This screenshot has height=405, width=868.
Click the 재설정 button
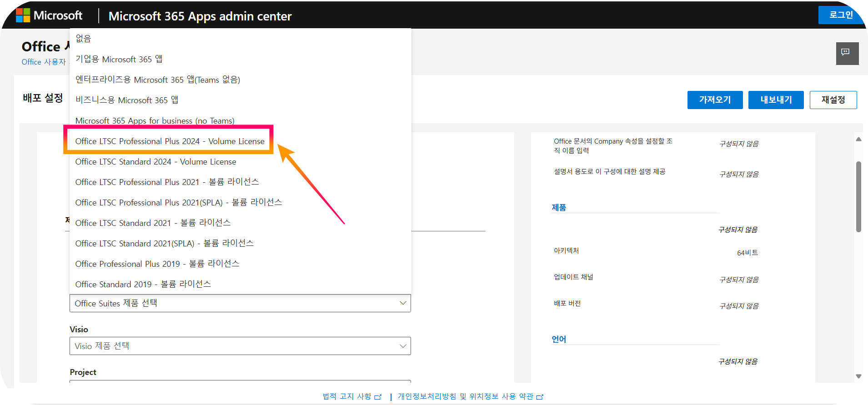click(833, 100)
